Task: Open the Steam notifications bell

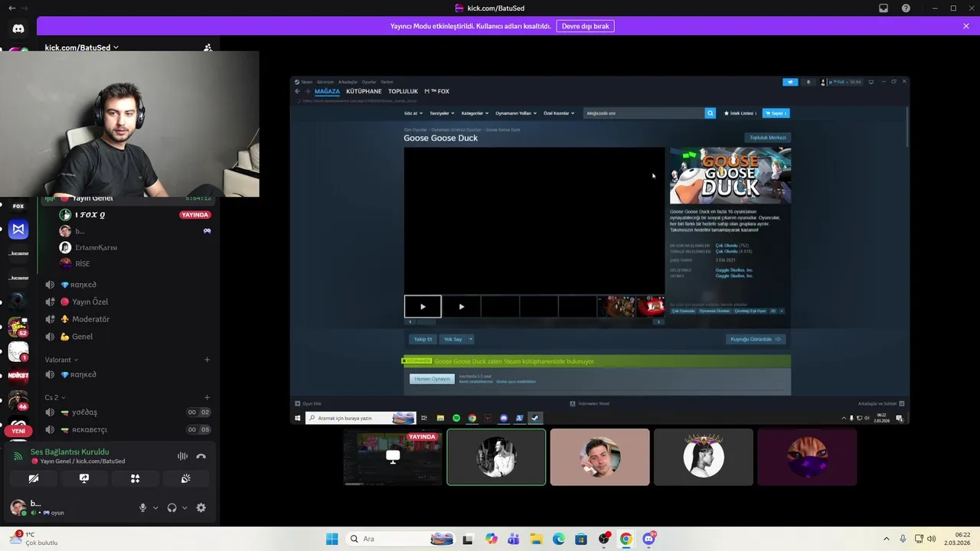Action: point(808,82)
